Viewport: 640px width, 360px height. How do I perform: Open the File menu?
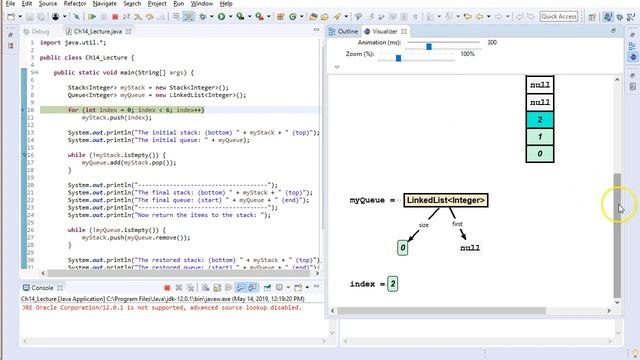[10, 4]
